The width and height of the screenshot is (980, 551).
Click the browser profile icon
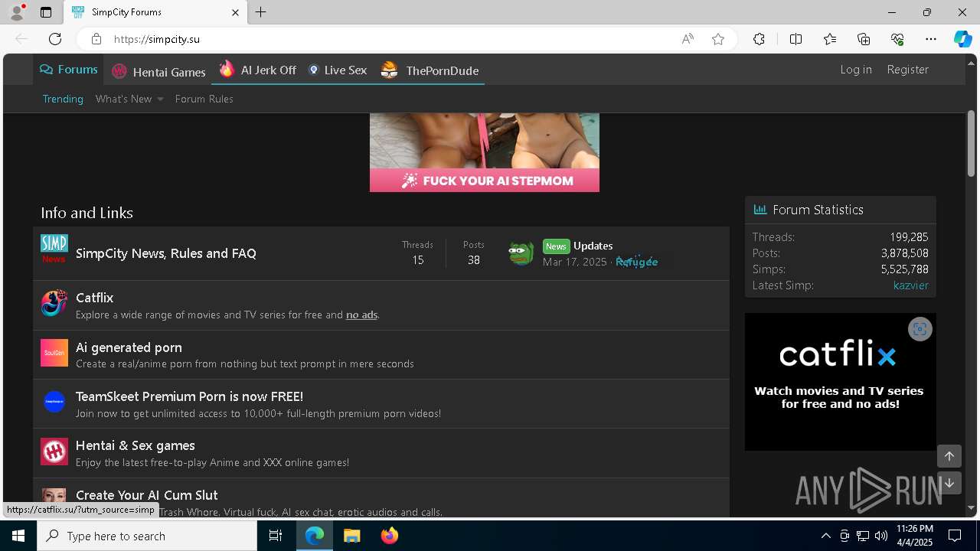click(16, 12)
